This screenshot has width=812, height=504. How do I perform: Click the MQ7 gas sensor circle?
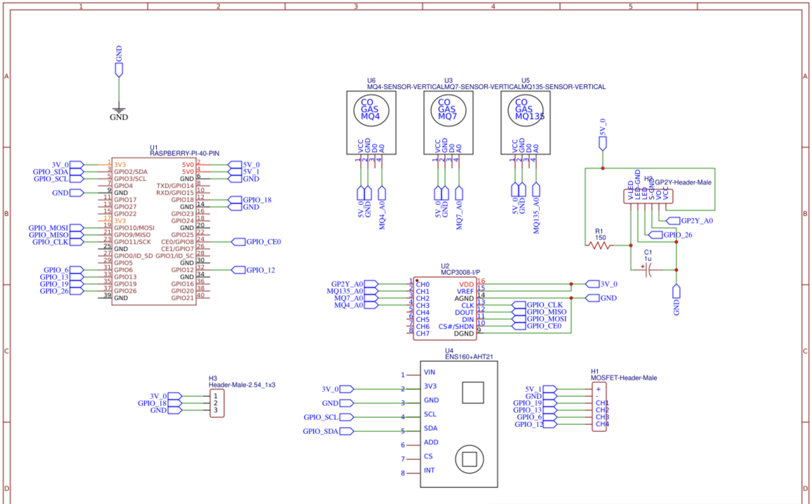[448, 110]
